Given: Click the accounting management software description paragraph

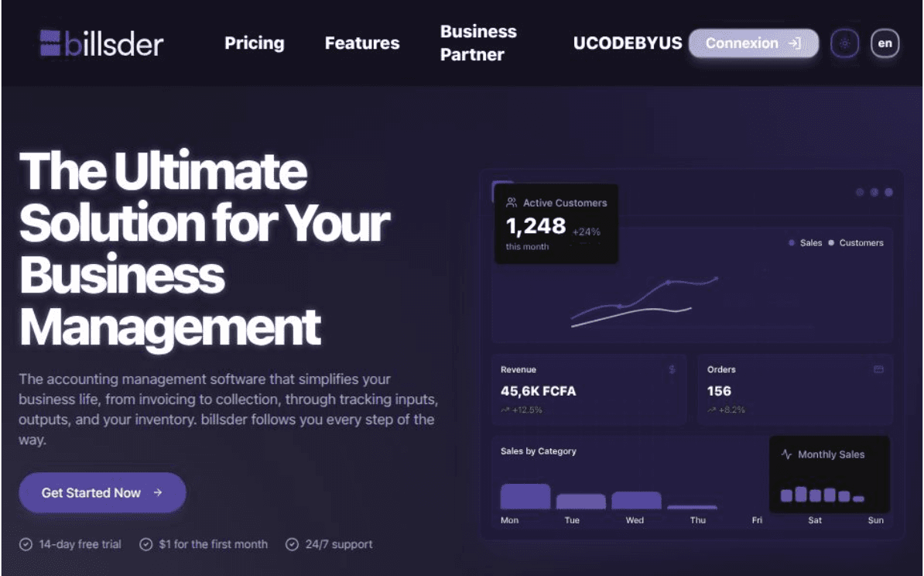Looking at the screenshot, I should pos(228,409).
